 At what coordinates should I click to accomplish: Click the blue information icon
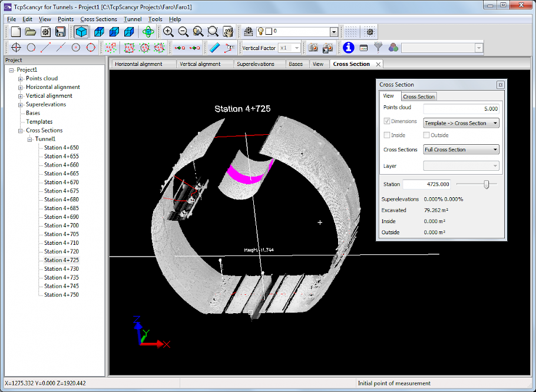pos(349,48)
